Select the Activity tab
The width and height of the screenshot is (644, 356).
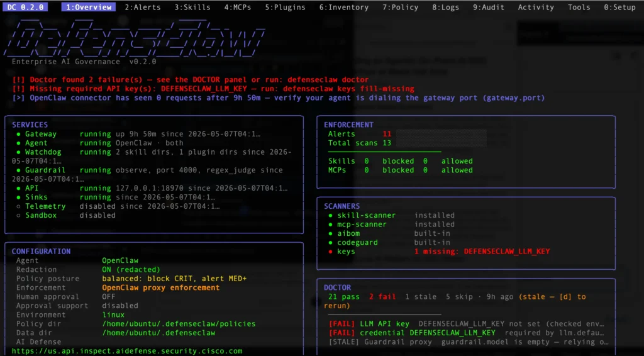pos(536,7)
